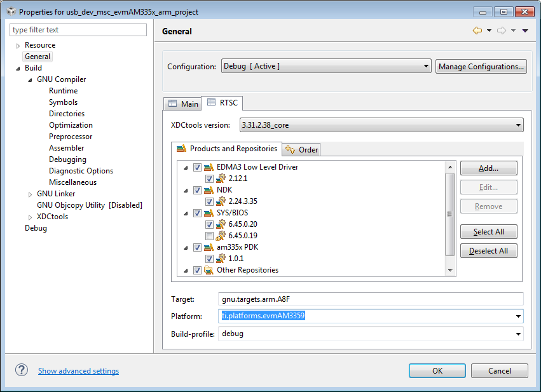Image resolution: width=541 pixels, height=392 pixels.
Task: Open the Debug tree item
Action: click(36, 228)
